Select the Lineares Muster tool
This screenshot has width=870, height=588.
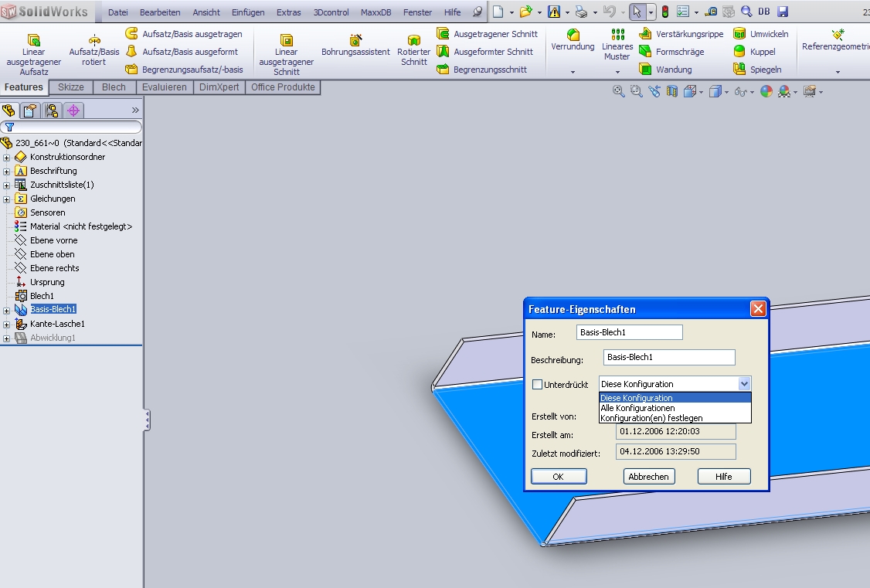coord(617,44)
